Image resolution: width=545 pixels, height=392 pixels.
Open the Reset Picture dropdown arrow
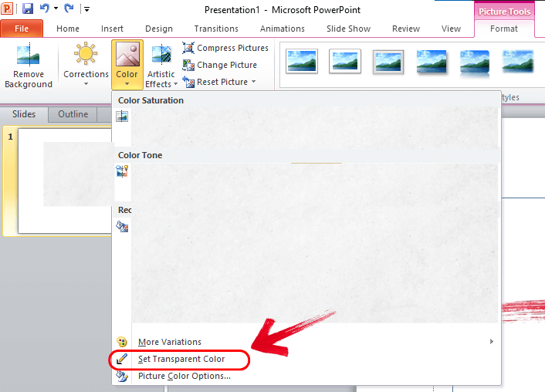[x=253, y=82]
